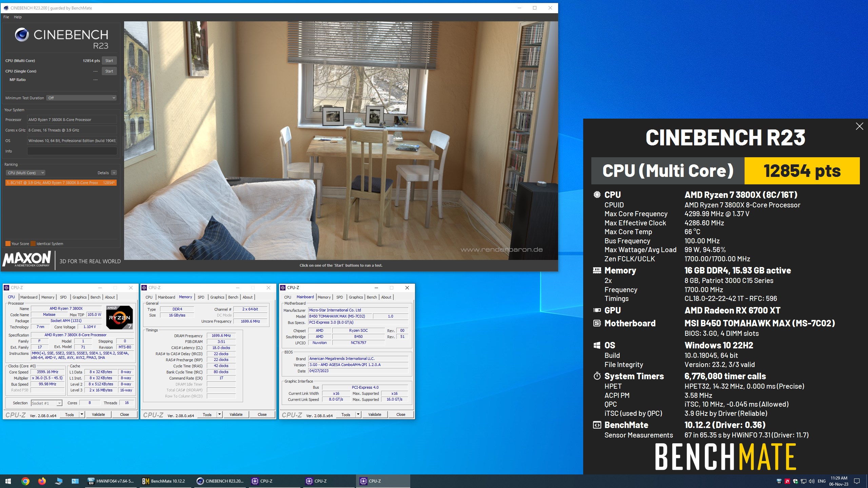The image size is (868, 488).
Task: Click the orange Your Score legend swatch
Action: [x=8, y=244]
